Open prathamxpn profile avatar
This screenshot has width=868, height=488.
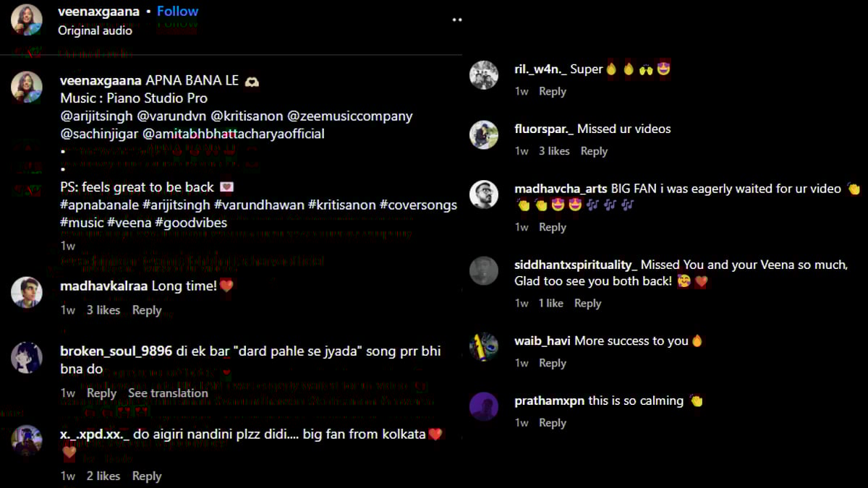(484, 406)
